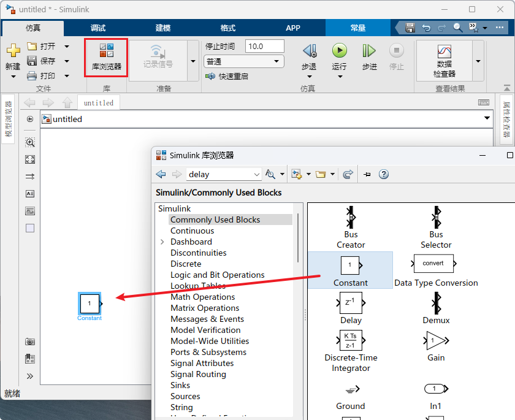Viewport: 515px width, 420px height.
Task: Click the annotation text tool in palette
Action: [30, 194]
